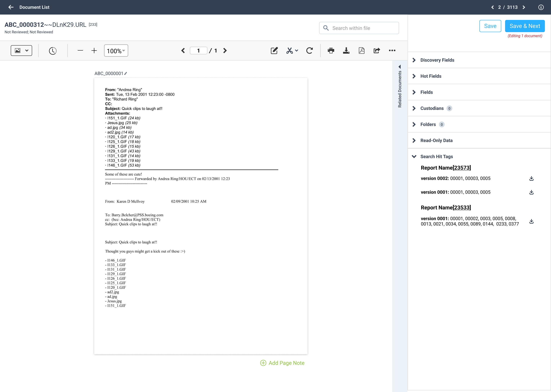Rotate the page with the rotate icon
551x392 pixels.
pyautogui.click(x=310, y=51)
